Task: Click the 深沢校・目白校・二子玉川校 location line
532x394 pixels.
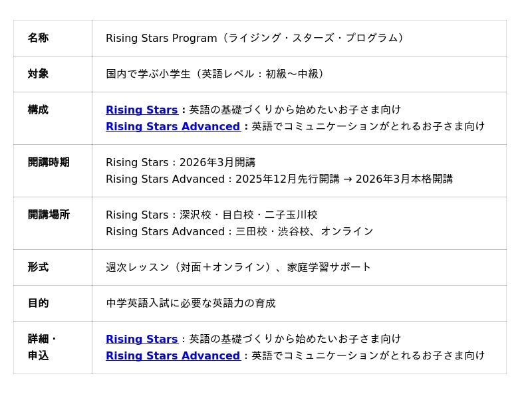Action: tap(211, 215)
